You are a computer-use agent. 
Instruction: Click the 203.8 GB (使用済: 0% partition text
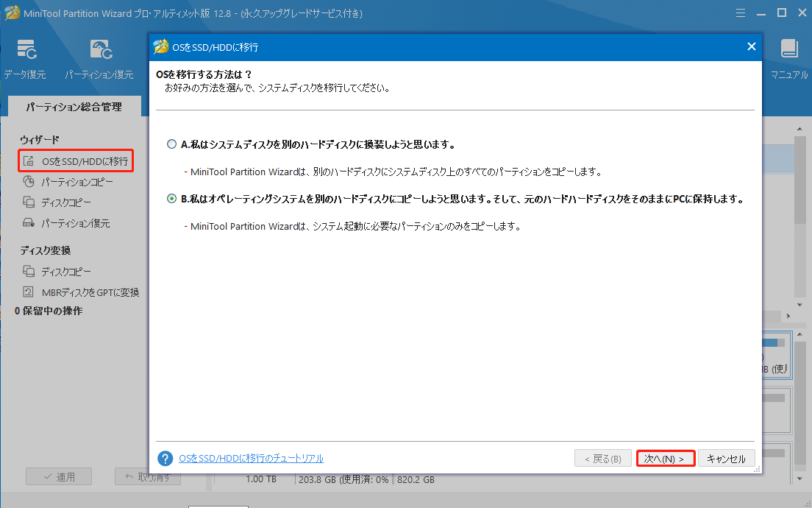point(343,479)
